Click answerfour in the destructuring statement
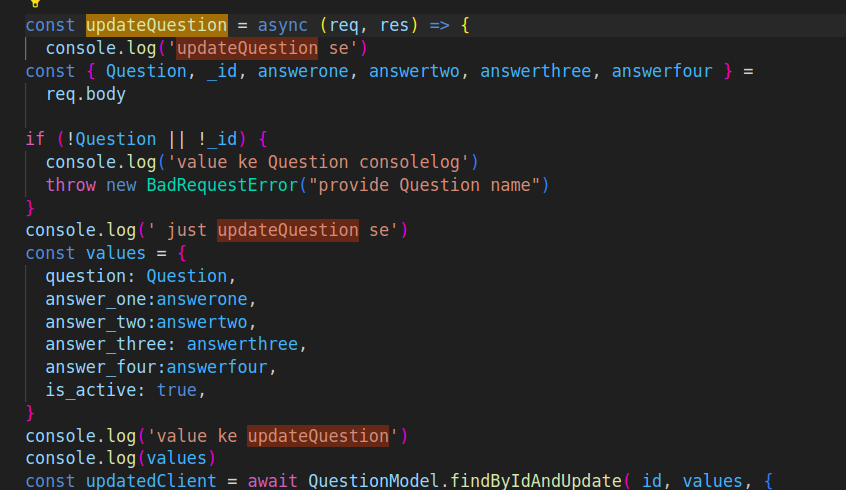This screenshot has height=490, width=846. (662, 71)
